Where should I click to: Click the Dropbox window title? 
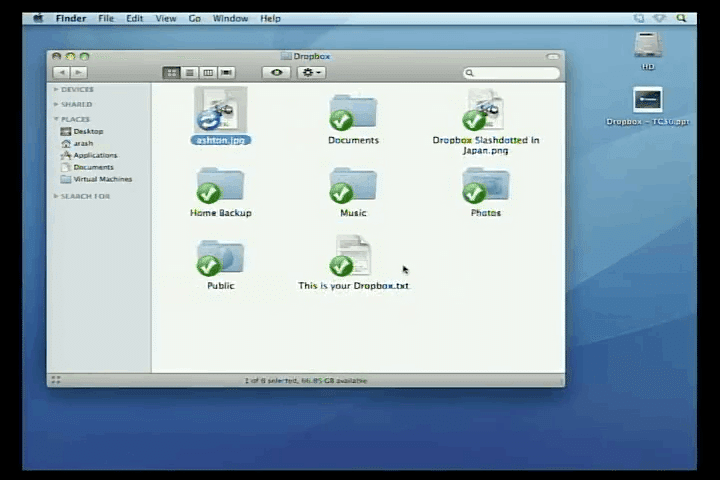click(x=312, y=56)
